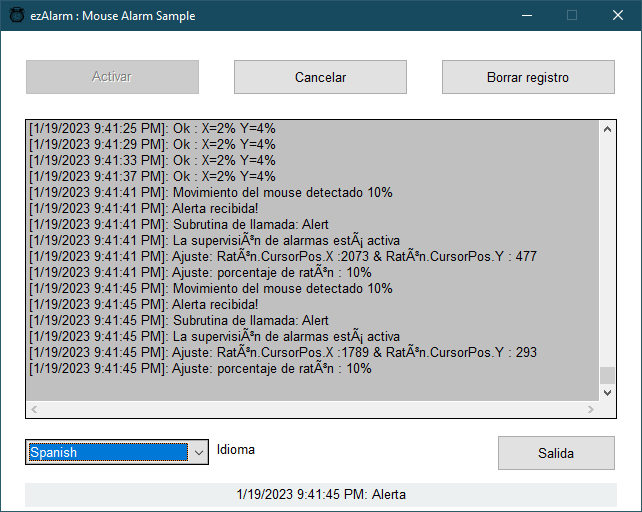Click the vertical scrollbar thumb in log
Screen dimensions: 642x512
[607, 375]
